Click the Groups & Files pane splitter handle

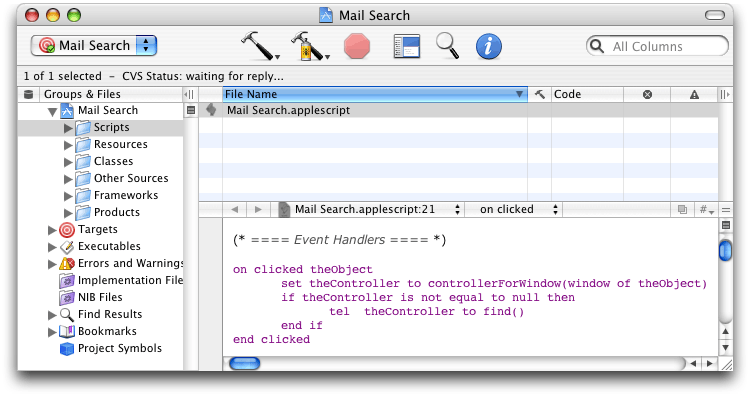(x=190, y=95)
